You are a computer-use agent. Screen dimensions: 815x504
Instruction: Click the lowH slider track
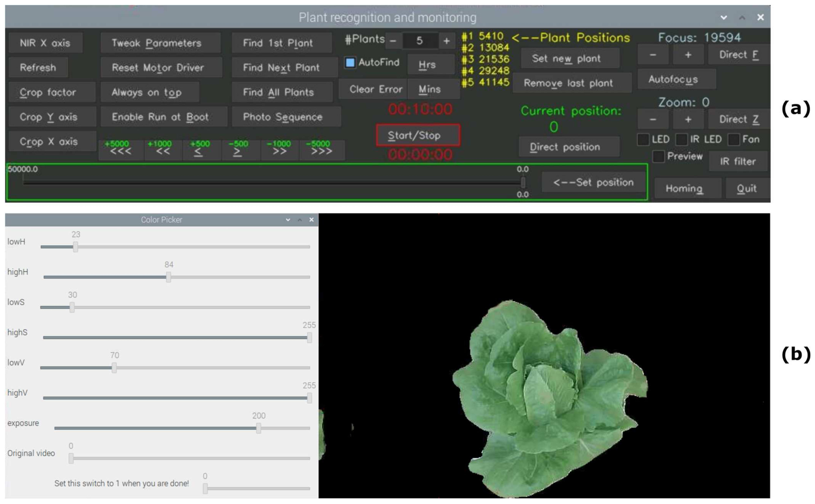(x=175, y=247)
